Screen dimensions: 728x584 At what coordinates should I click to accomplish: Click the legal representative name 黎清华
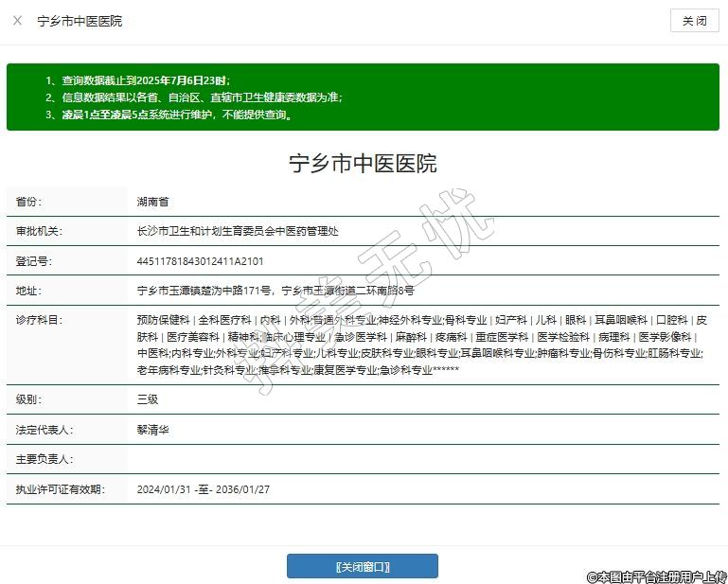(152, 429)
